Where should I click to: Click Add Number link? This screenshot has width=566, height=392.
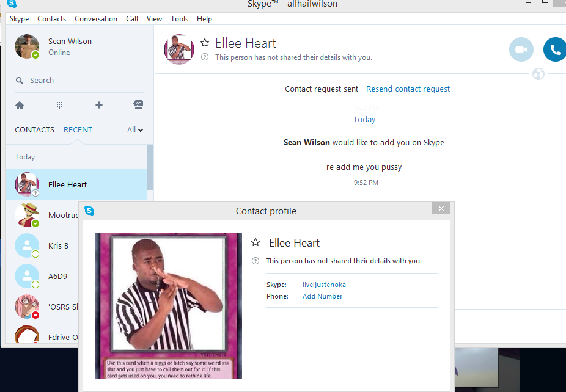point(322,296)
